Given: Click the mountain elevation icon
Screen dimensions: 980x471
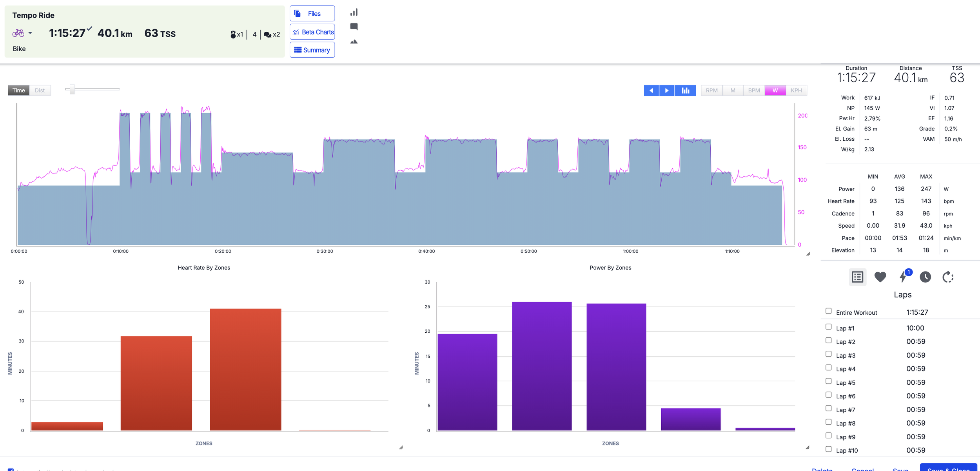Looking at the screenshot, I should (x=354, y=42).
